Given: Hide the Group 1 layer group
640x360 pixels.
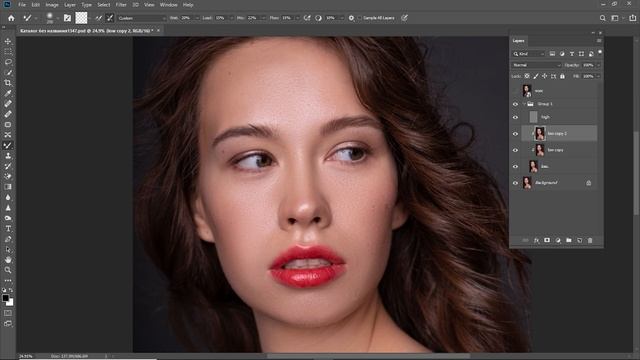Looking at the screenshot, I should tap(515, 104).
